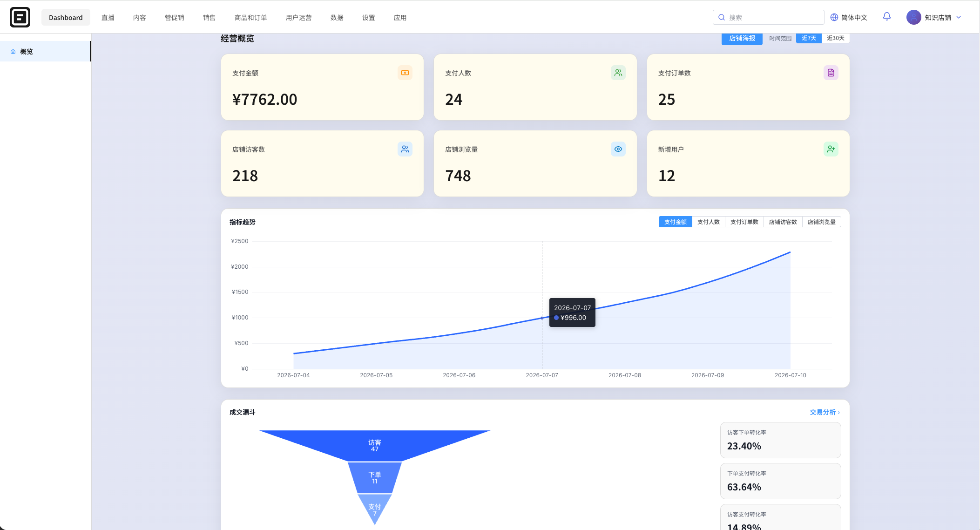Switch trend chart to 支付人数
Viewport: 980px width, 530px height.
[x=709, y=222]
